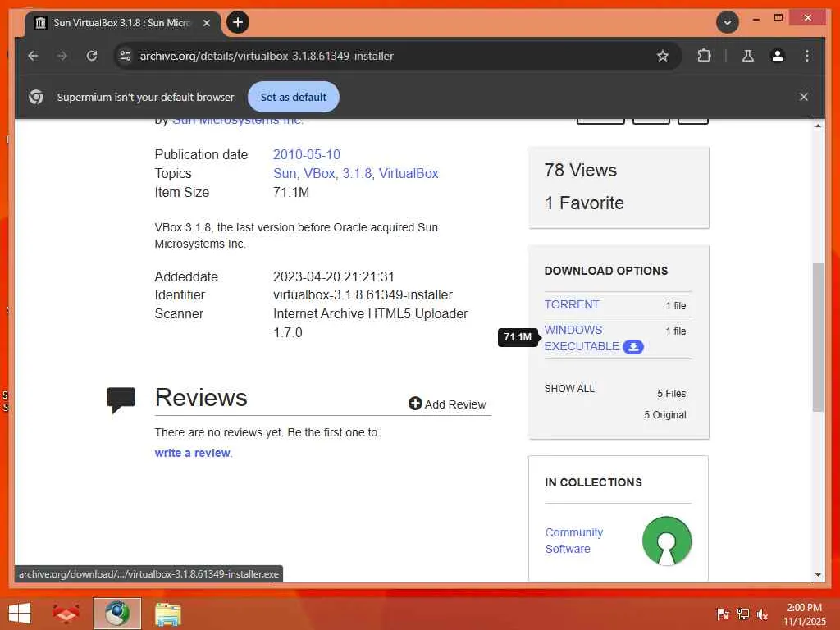Screen dimensions: 840x630
Task: Open the VirtualBox topic link
Action: pos(409,174)
